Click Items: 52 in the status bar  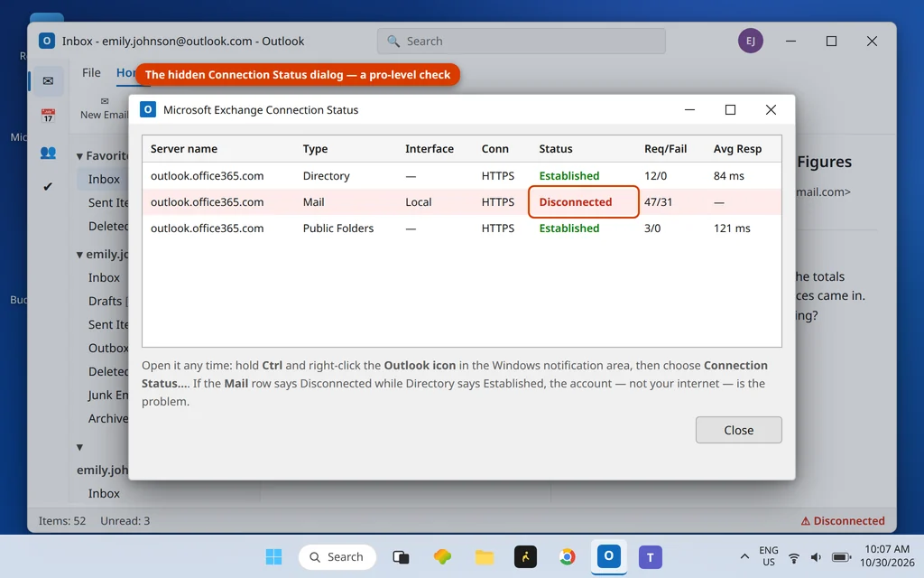(x=62, y=521)
